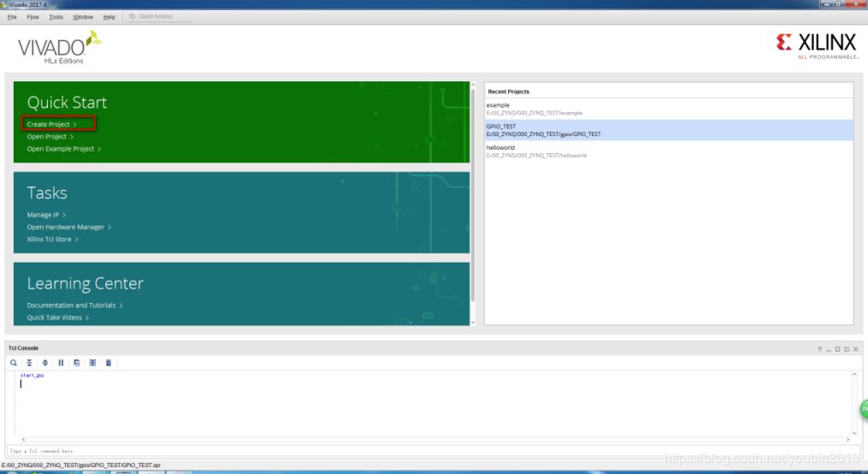Click Tasks heading
Image resolution: width=868 pixels, height=474 pixels.
47,193
